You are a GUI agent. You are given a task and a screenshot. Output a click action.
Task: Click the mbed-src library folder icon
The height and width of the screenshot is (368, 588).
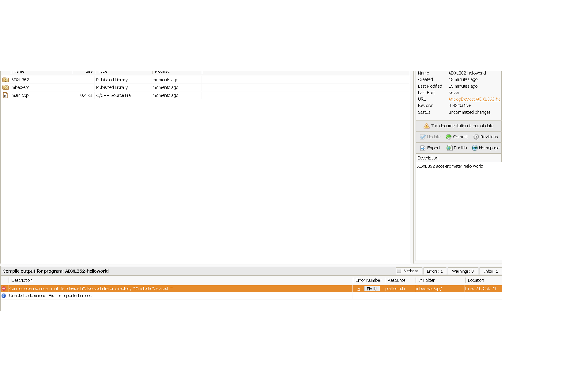pos(6,87)
